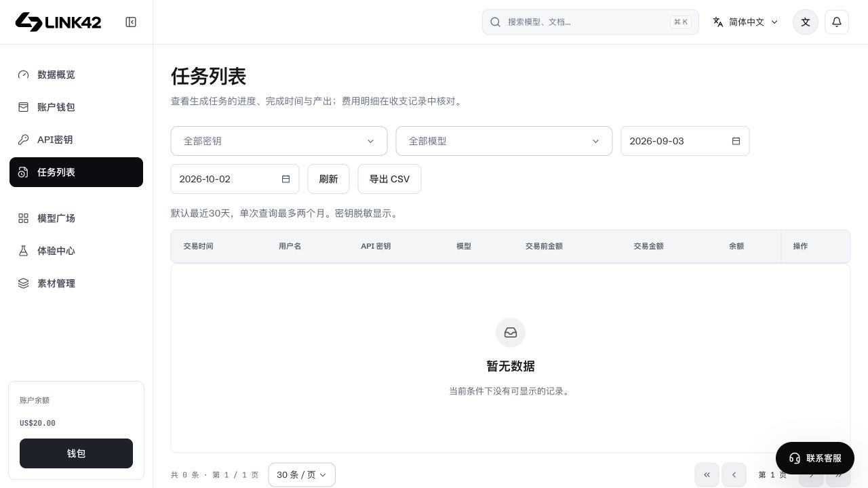
Task: Click the 联系客服 button
Action: (x=815, y=458)
